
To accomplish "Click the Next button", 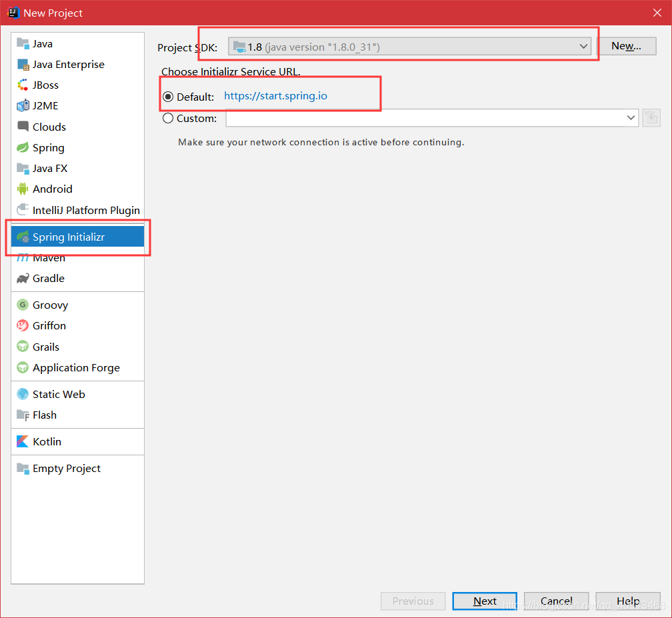I will 485,601.
